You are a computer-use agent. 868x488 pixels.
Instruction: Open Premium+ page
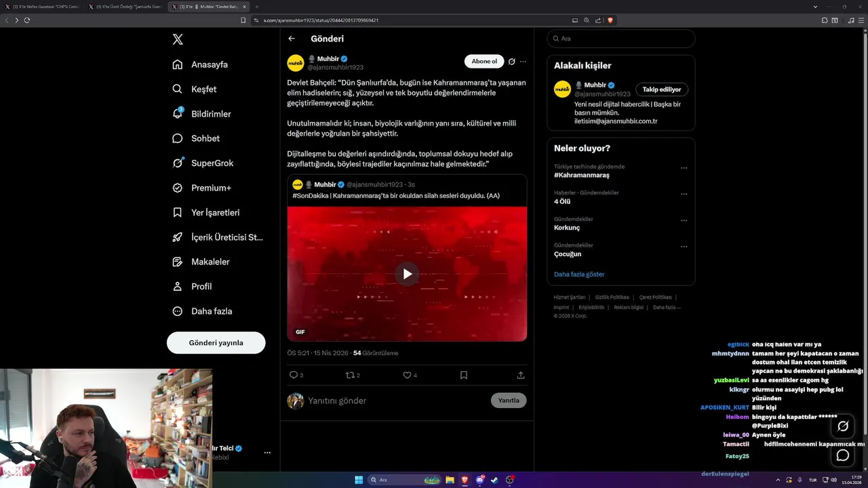201,188
